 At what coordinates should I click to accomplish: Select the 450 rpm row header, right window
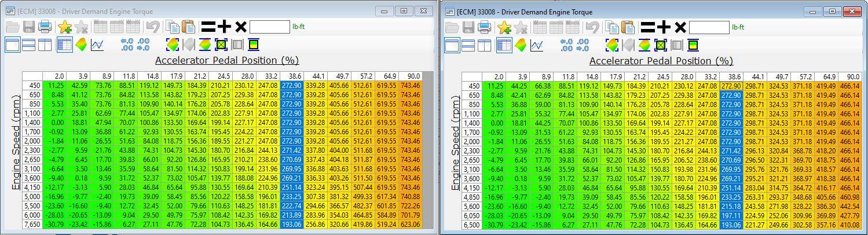[472, 86]
